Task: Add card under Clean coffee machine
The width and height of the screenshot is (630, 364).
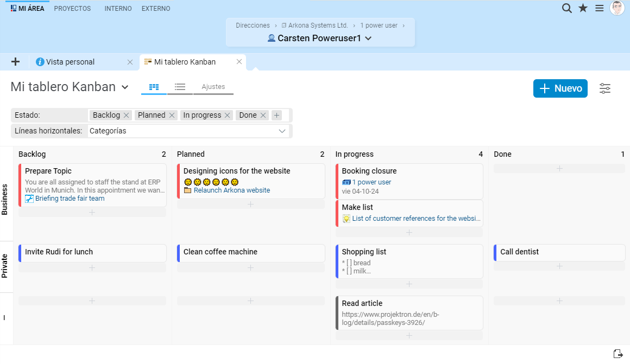Action: (251, 267)
